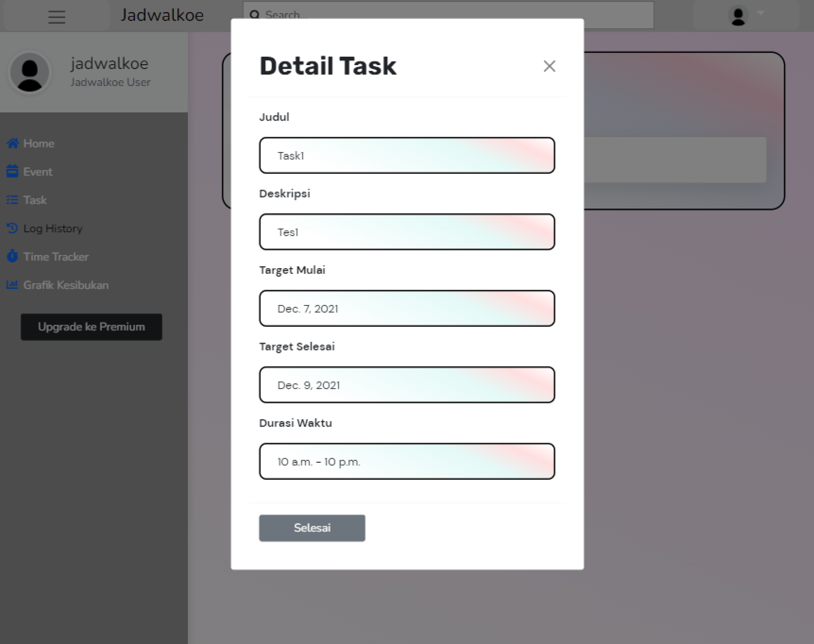The height and width of the screenshot is (644, 814).
Task: Toggle the hamburger menu icon
Action: click(57, 17)
